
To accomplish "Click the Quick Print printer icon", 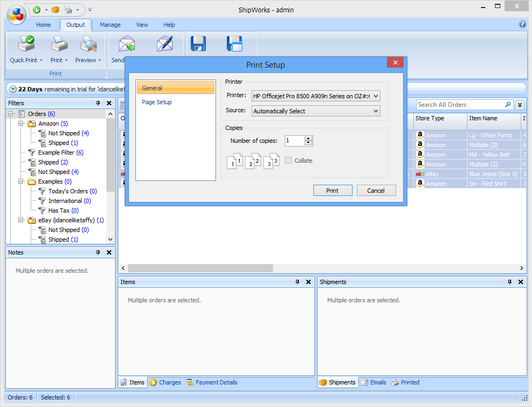I will click(26, 44).
